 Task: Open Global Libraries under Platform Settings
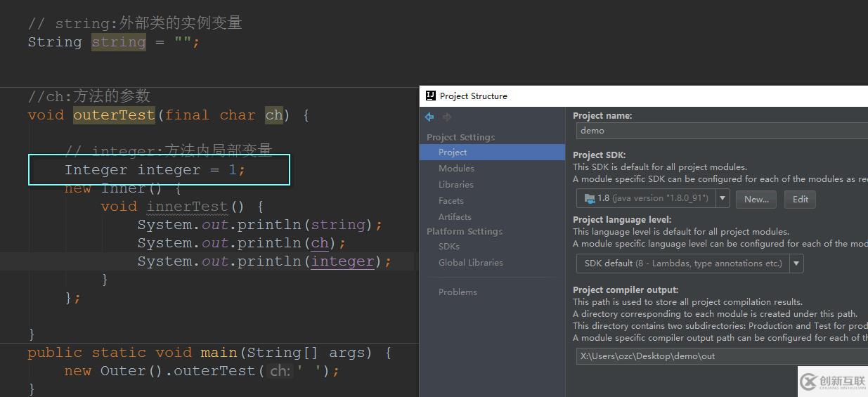point(471,262)
